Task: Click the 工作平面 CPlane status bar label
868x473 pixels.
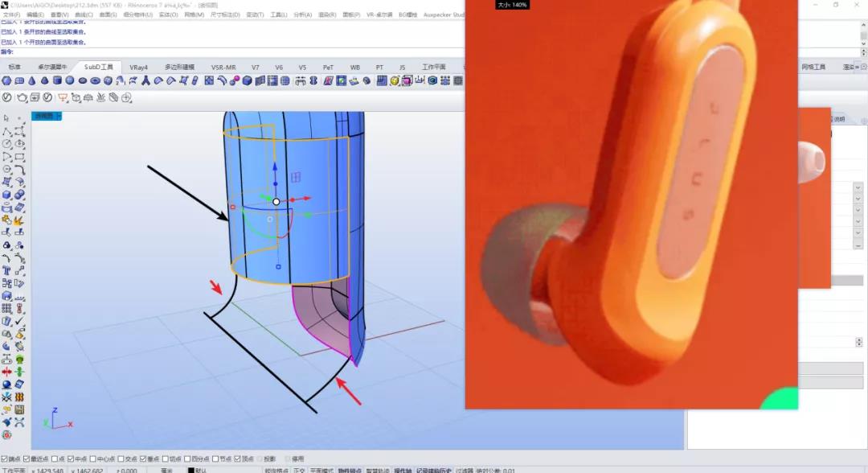Action: click(x=14, y=471)
